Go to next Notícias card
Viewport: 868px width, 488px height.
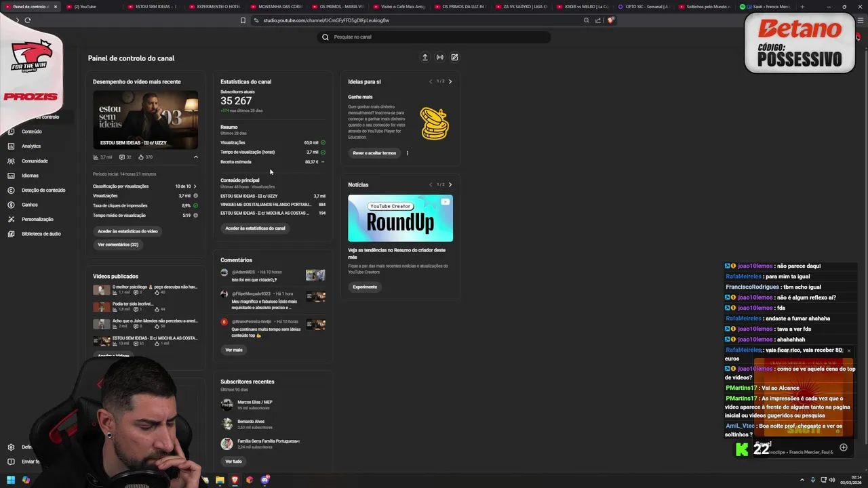click(450, 184)
